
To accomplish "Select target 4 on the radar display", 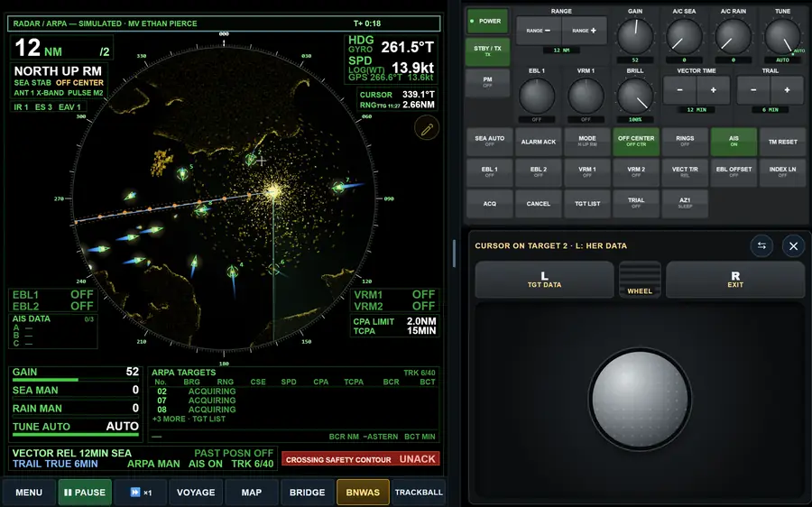I will pos(233,272).
